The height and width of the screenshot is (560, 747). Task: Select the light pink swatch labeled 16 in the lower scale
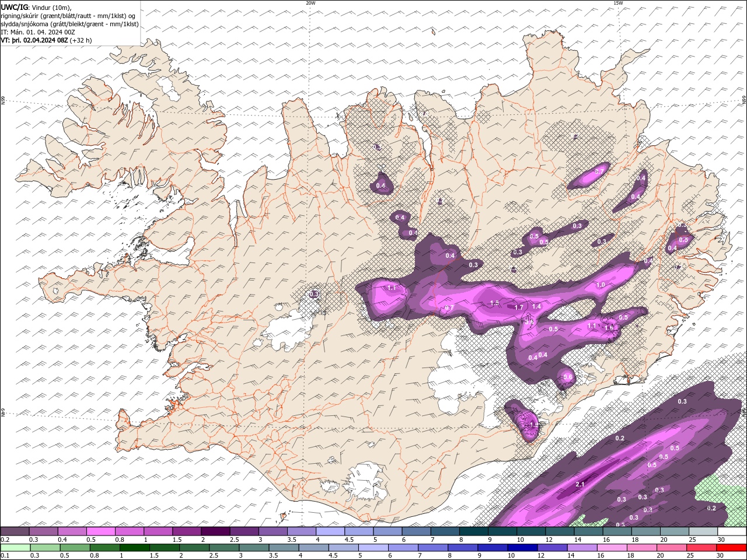[x=612, y=548]
